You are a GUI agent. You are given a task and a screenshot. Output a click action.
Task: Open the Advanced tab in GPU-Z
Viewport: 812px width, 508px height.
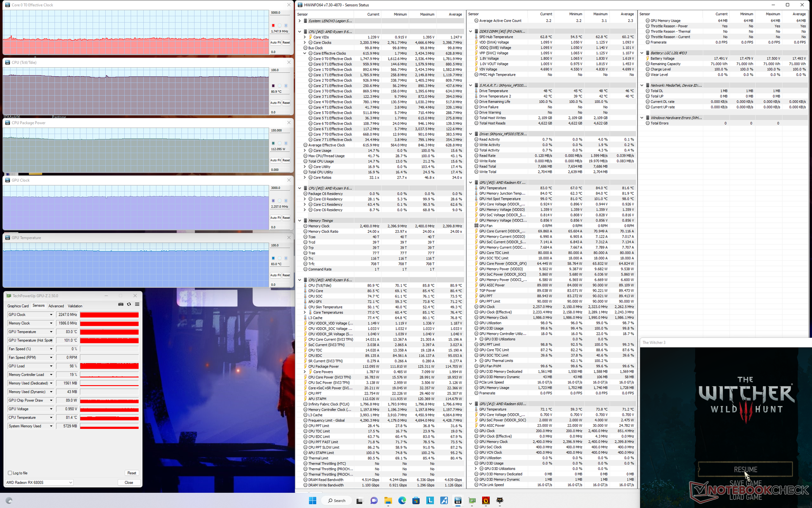click(56, 306)
